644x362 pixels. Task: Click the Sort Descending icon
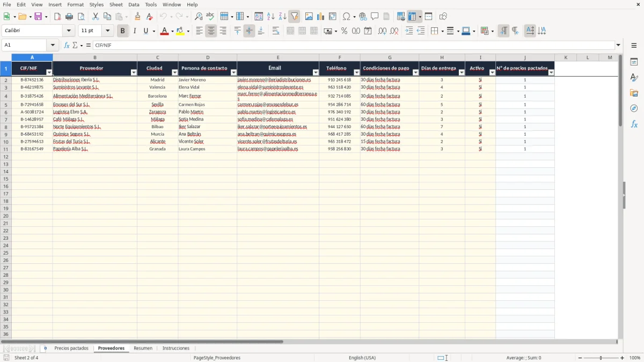coord(283,17)
